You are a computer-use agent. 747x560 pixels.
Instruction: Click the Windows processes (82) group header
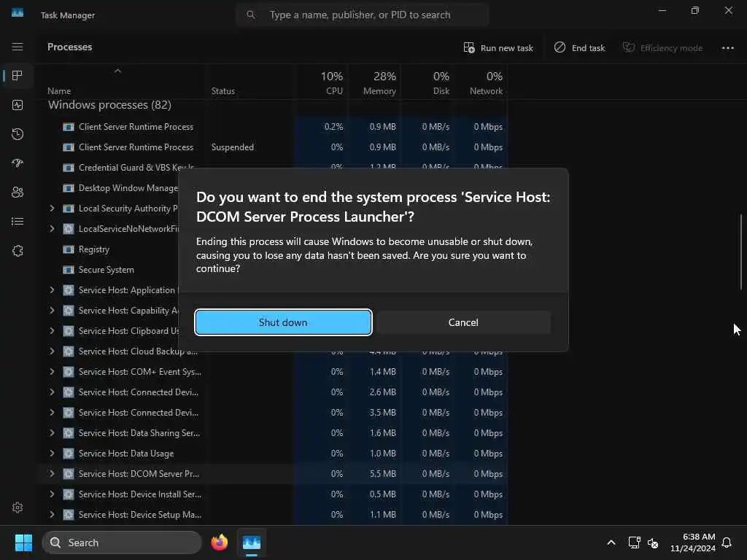pyautogui.click(x=109, y=105)
